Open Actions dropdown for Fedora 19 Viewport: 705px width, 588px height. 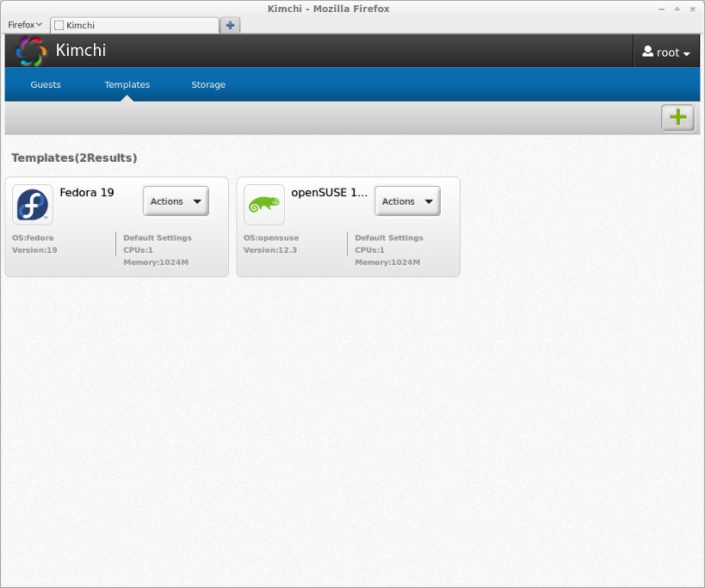click(x=176, y=201)
